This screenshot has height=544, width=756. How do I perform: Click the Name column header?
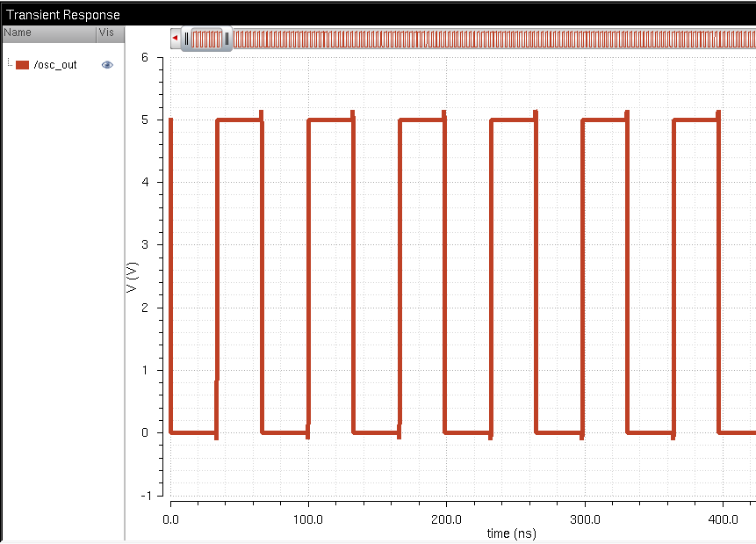click(x=49, y=33)
